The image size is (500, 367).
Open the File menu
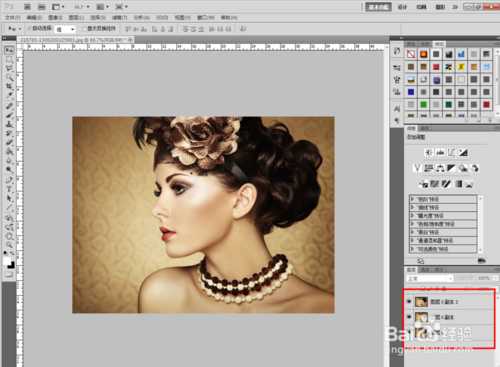point(12,17)
